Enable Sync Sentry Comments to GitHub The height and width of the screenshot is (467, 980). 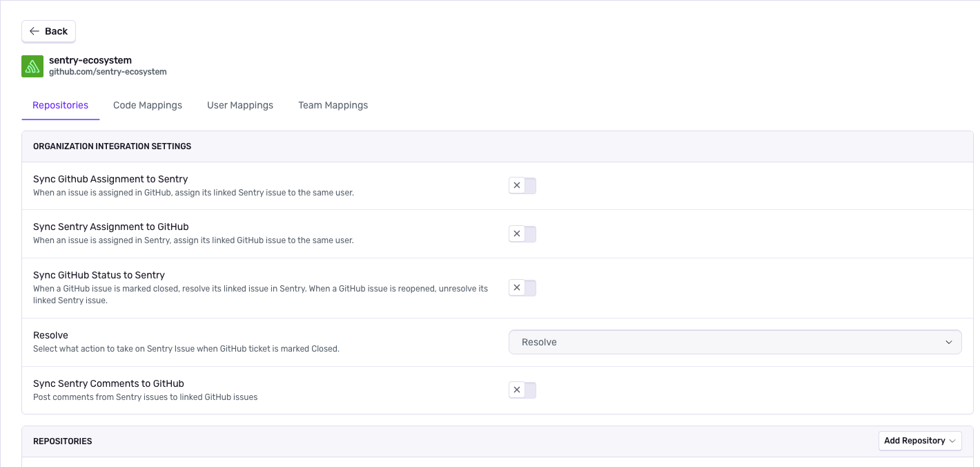[x=522, y=390]
